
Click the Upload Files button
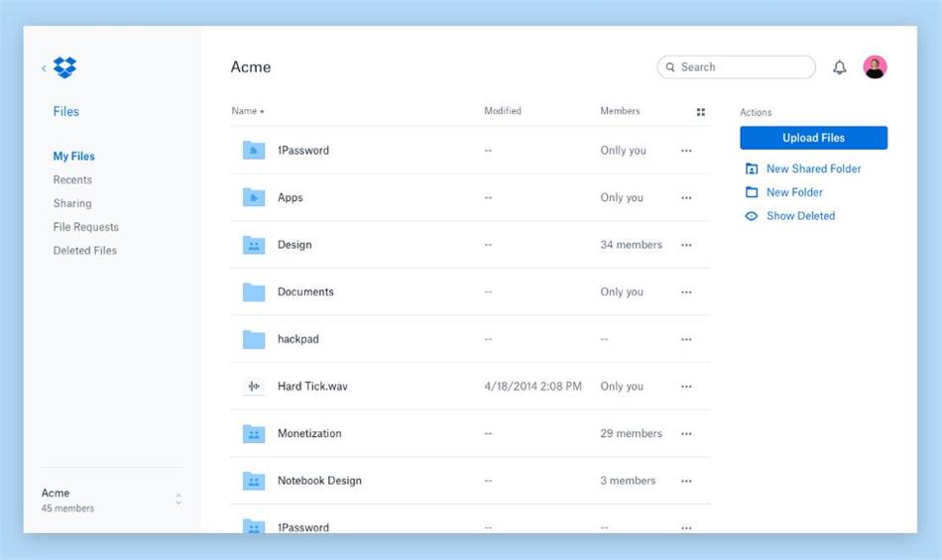click(813, 138)
